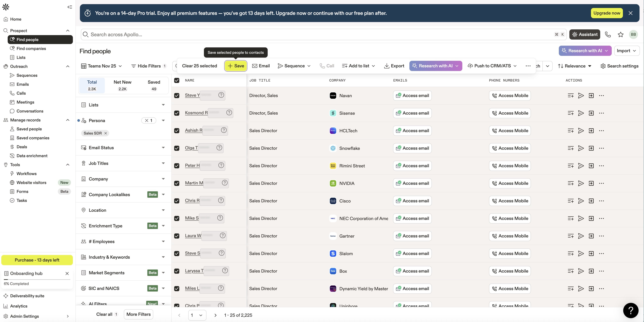The image size is (644, 322).
Task: Open more actions ellipsis in HCLTech row
Action: 601,131
